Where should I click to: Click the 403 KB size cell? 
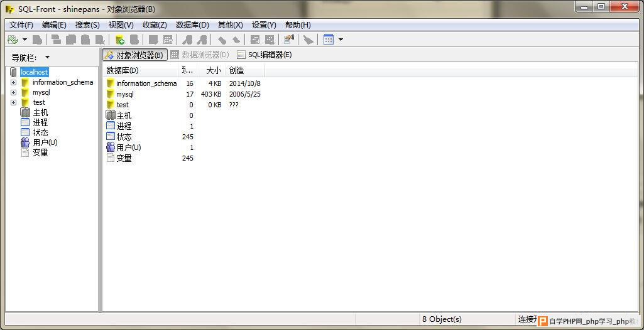click(x=211, y=94)
